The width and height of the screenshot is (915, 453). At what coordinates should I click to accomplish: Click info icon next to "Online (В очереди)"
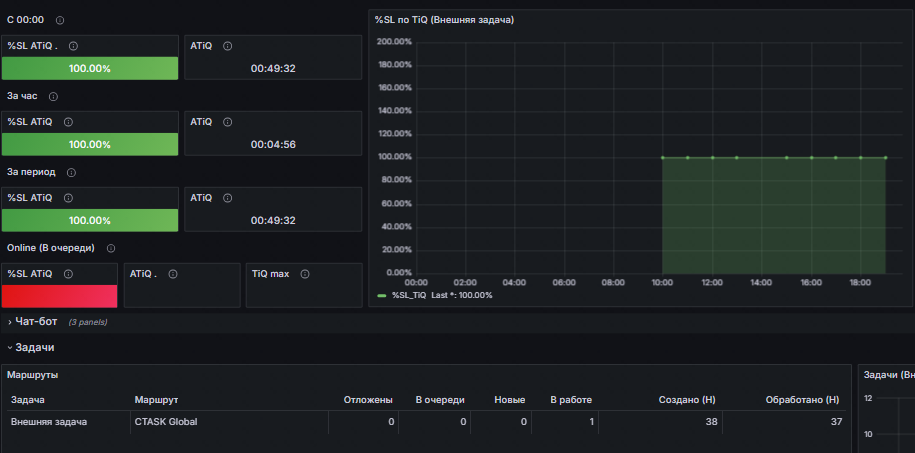[111, 248]
